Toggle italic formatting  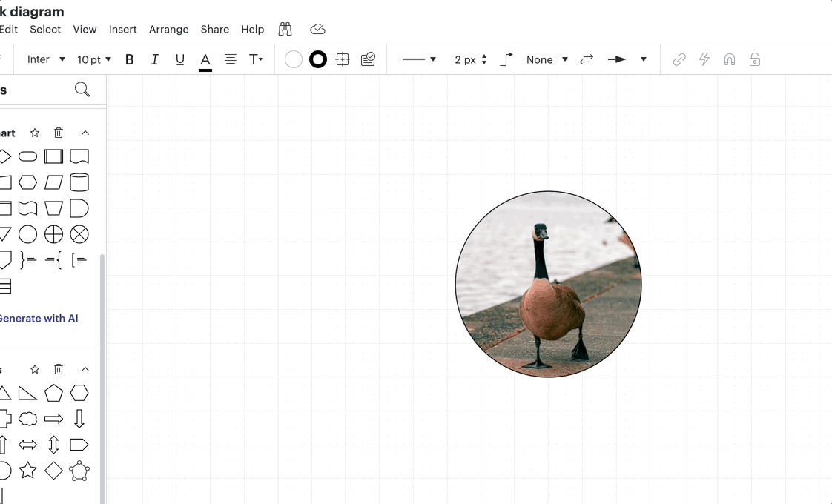[154, 59]
